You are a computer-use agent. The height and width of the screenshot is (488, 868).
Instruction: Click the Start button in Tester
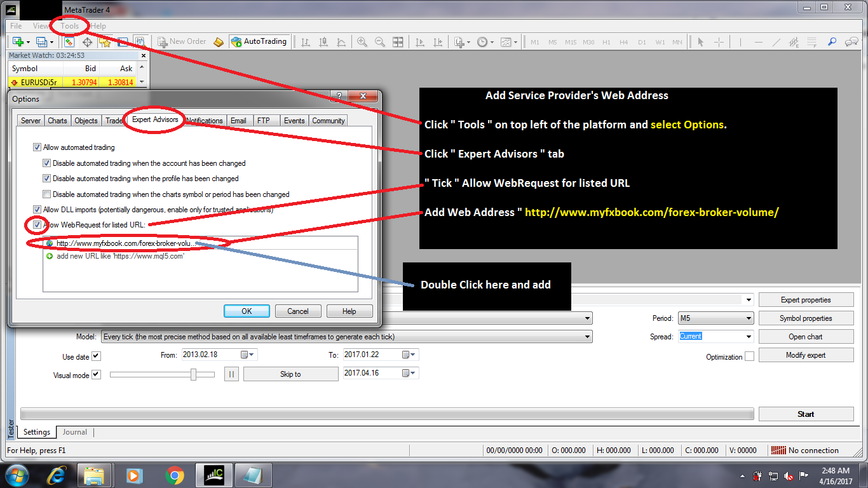pos(806,414)
